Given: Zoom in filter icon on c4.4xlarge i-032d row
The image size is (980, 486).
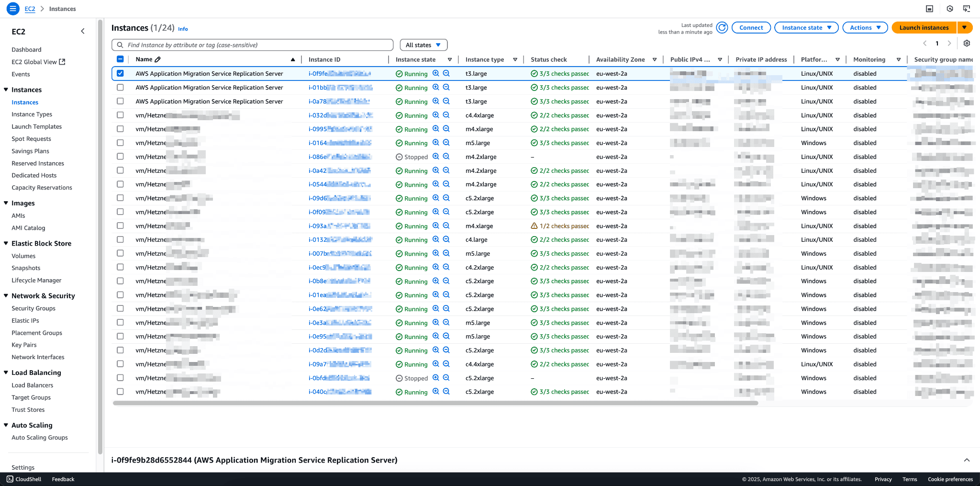Looking at the screenshot, I should pos(436,115).
